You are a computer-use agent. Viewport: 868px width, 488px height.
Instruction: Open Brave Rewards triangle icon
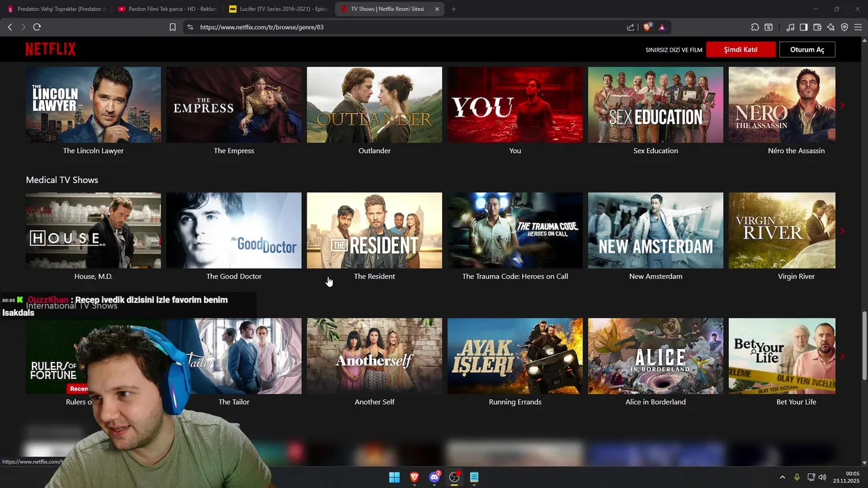tap(661, 27)
